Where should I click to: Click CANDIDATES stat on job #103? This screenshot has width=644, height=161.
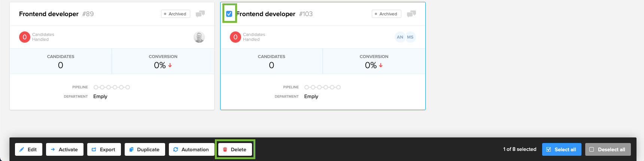pyautogui.click(x=271, y=61)
